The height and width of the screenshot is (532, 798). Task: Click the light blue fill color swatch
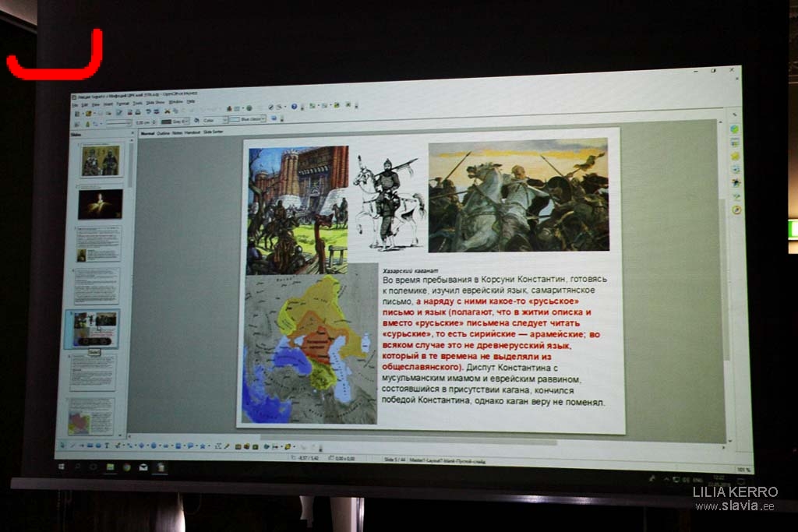pyautogui.click(x=235, y=120)
